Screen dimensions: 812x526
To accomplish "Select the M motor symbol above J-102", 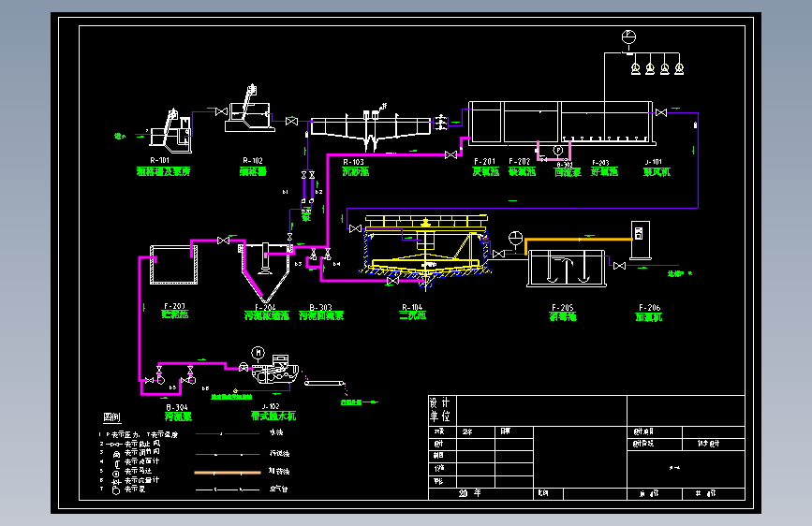I will pos(258,353).
